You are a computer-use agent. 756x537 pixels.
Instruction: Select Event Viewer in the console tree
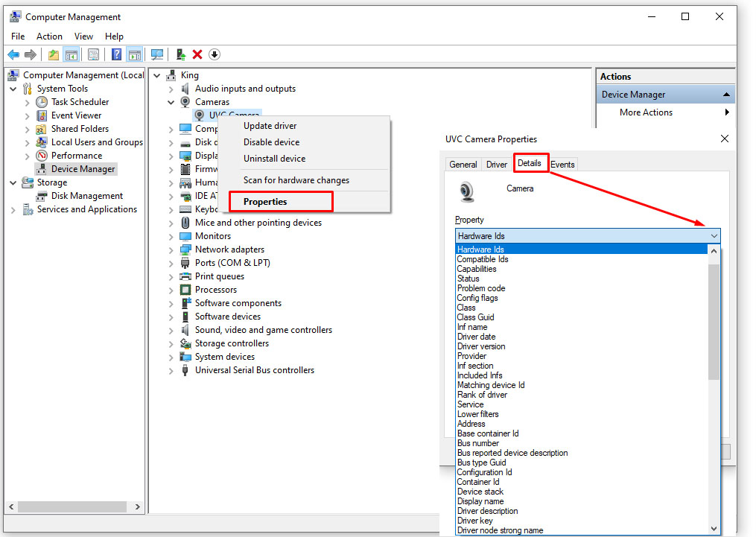pos(76,115)
